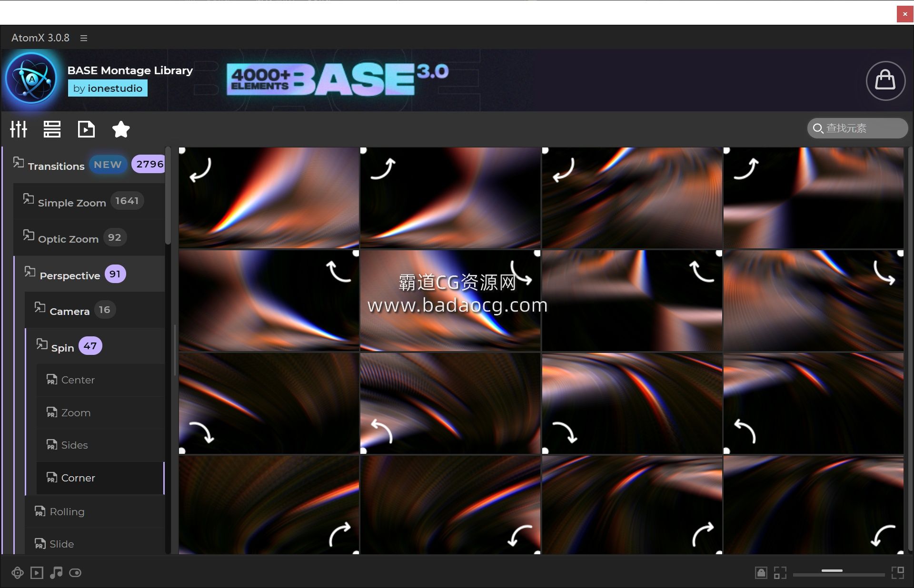Toggle the preview play icon in bottom bar
The image size is (914, 588).
click(x=37, y=573)
